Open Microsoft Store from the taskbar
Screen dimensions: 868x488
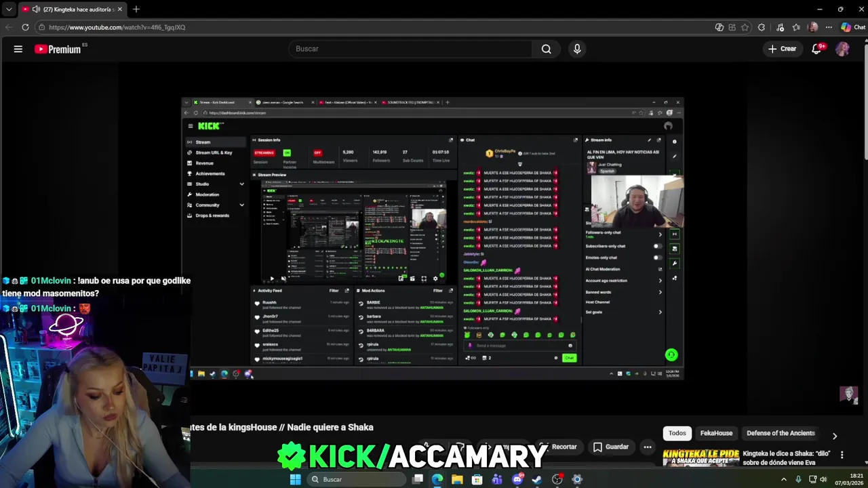(477, 479)
